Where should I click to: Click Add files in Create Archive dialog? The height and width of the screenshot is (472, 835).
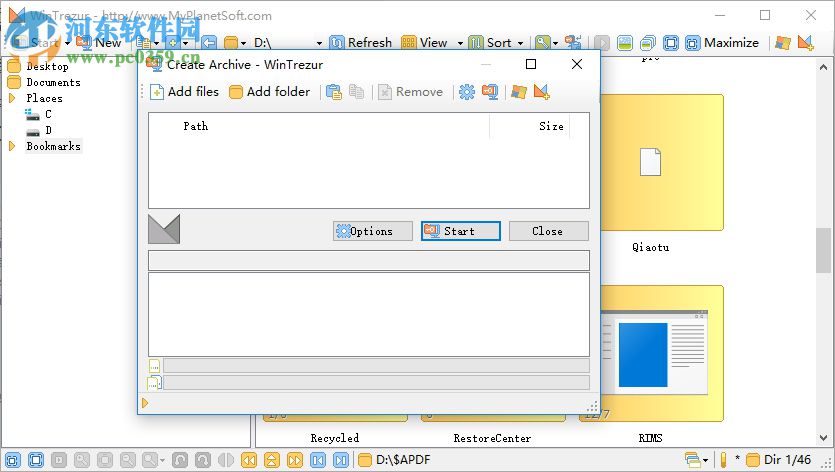tap(185, 92)
